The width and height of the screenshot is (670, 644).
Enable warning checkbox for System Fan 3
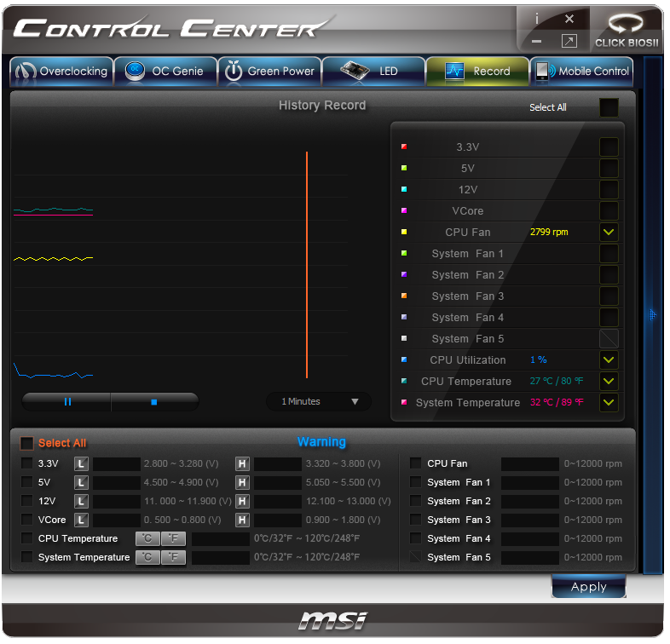coord(415,520)
